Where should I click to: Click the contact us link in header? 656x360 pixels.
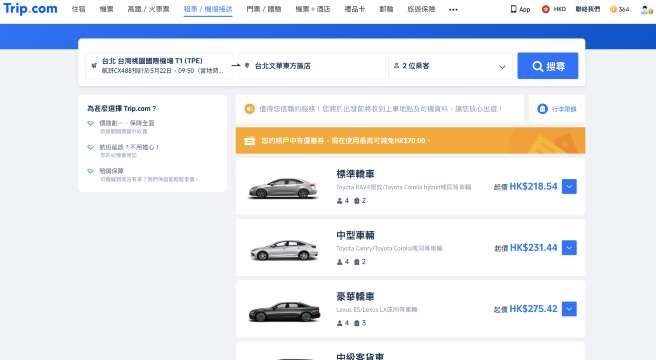[x=587, y=9]
